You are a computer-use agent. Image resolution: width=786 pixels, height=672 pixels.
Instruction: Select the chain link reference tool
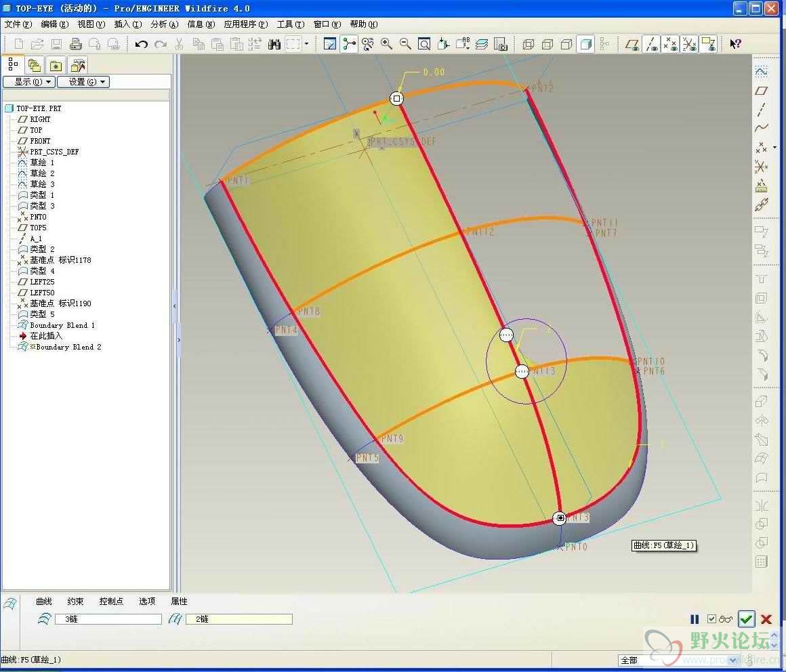(761, 205)
